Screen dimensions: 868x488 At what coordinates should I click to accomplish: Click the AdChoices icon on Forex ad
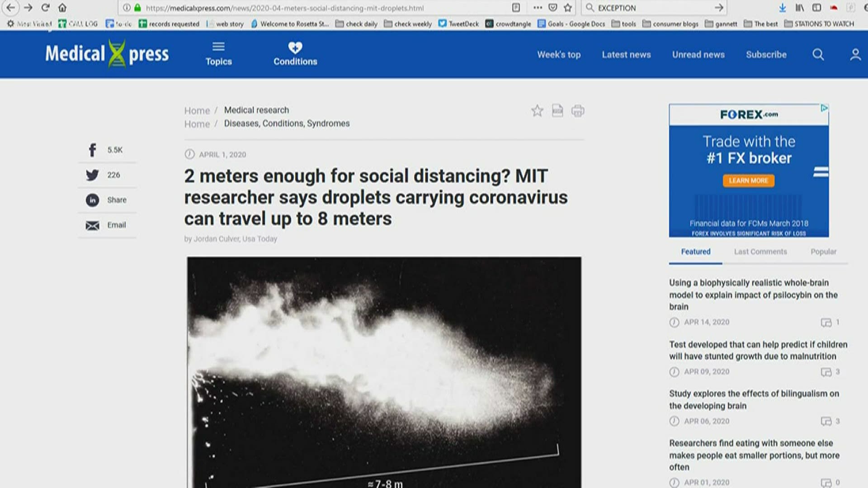click(x=824, y=108)
